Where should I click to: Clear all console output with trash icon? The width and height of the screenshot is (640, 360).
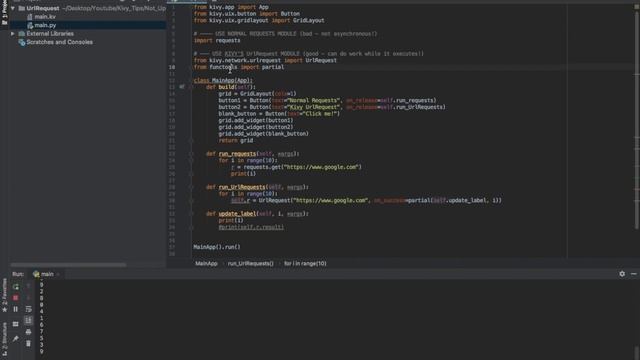[28, 343]
